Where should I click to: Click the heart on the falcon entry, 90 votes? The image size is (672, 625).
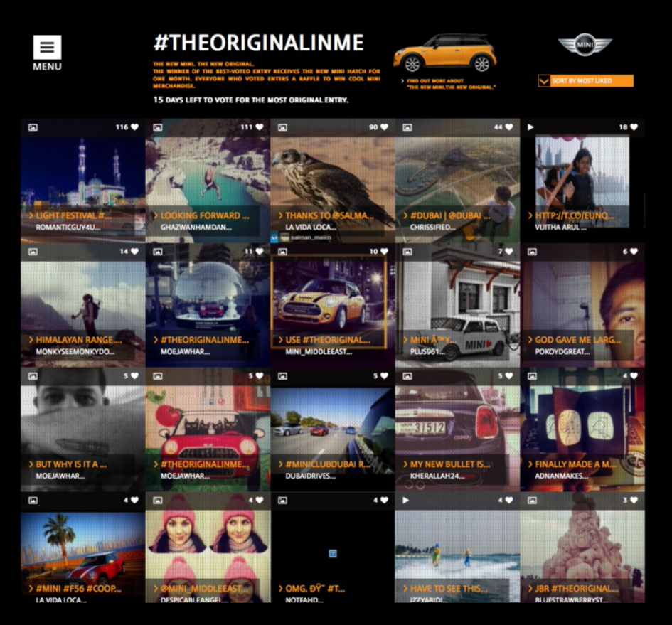pyautogui.click(x=384, y=127)
